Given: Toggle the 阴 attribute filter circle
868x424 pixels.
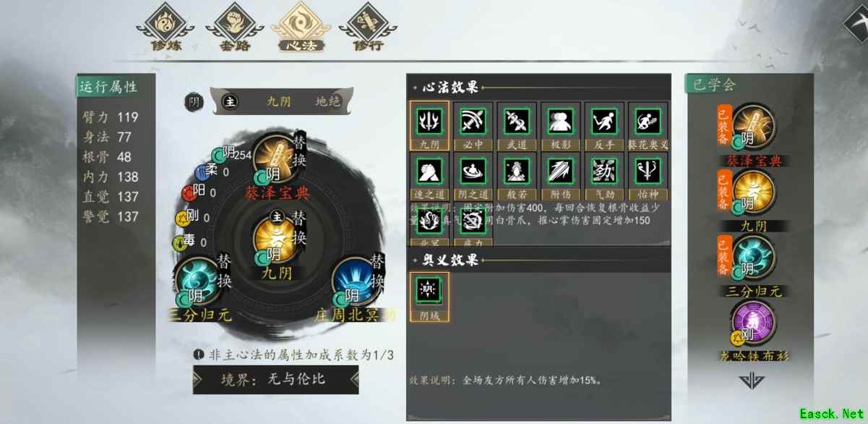Looking at the screenshot, I should pos(193,102).
